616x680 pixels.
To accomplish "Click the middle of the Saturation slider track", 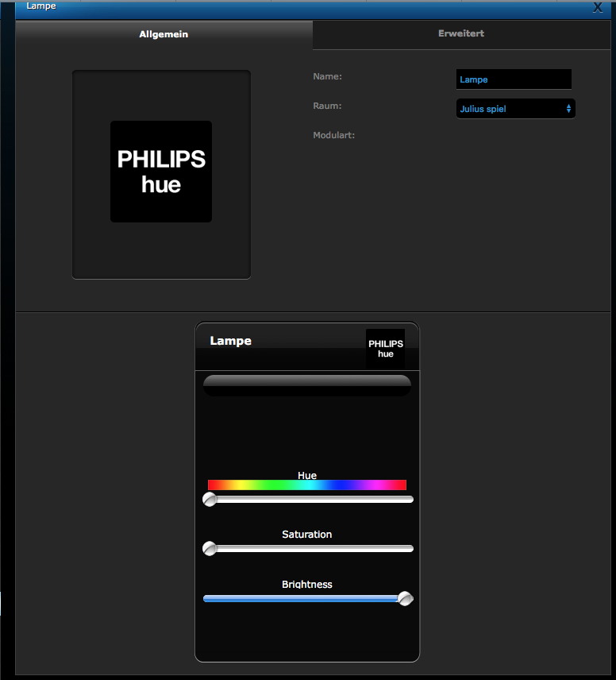I will tap(308, 549).
